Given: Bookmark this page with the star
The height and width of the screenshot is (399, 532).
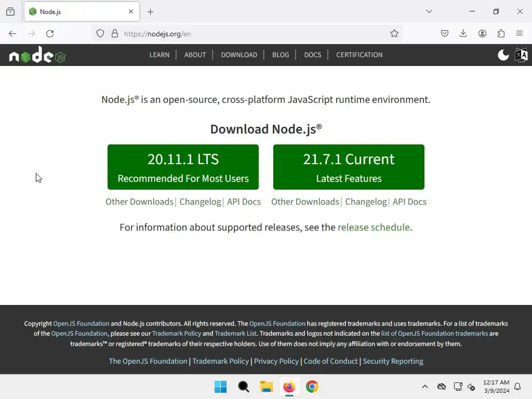Looking at the screenshot, I should point(394,34).
